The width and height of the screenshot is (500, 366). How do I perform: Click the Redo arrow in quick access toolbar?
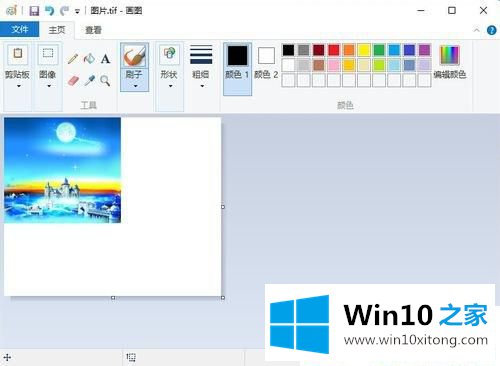pyautogui.click(x=64, y=11)
